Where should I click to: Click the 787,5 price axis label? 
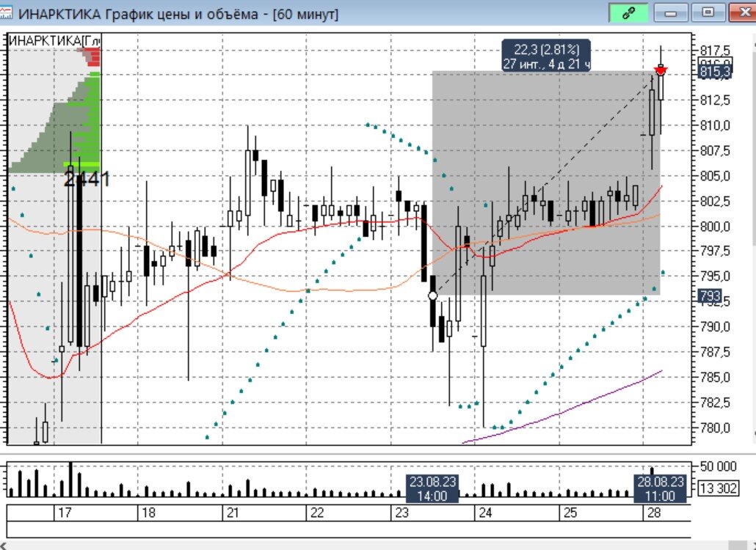[x=715, y=352]
